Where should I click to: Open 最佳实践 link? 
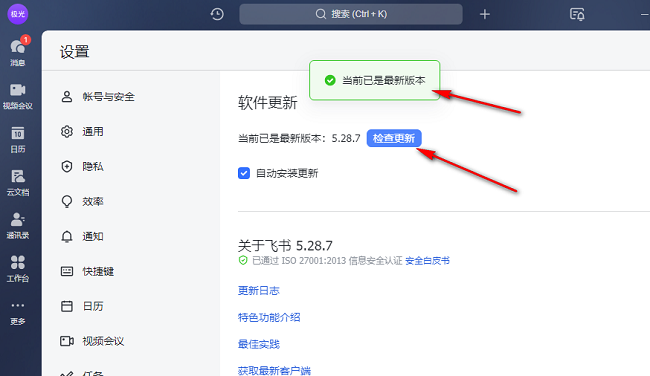click(x=259, y=344)
